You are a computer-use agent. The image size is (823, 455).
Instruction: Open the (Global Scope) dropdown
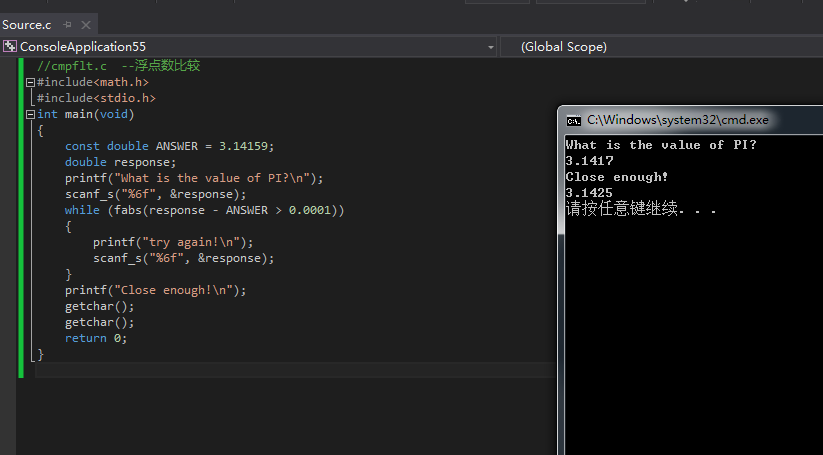(662, 47)
